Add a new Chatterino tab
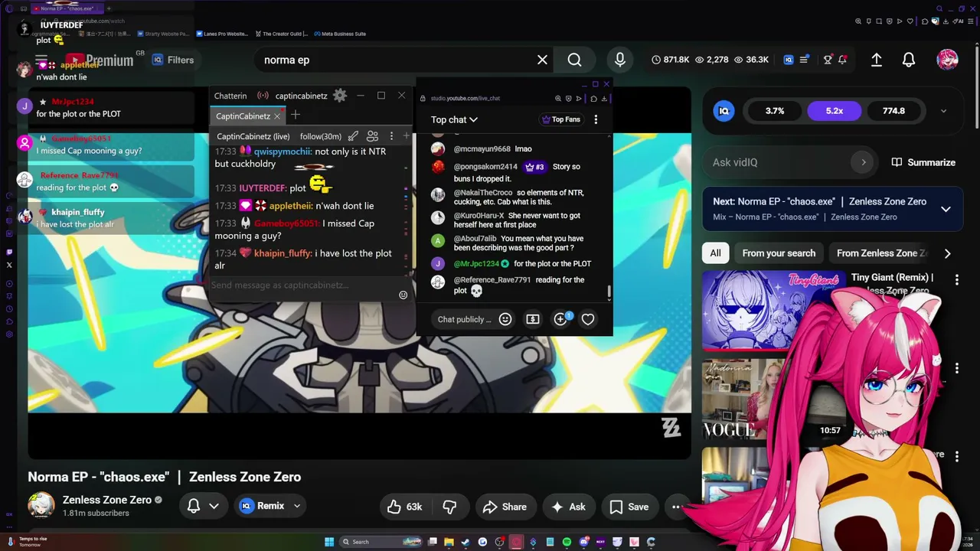The height and width of the screenshot is (551, 980). pos(296,116)
